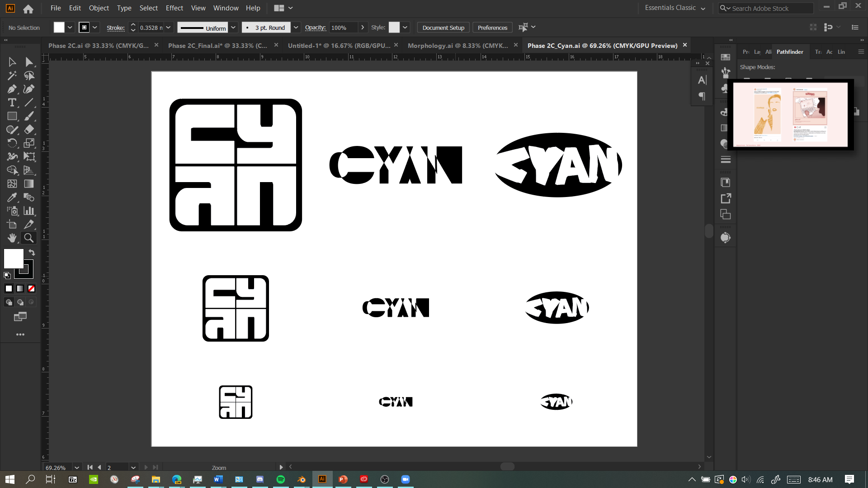Click the Document Setup button

pyautogui.click(x=443, y=28)
